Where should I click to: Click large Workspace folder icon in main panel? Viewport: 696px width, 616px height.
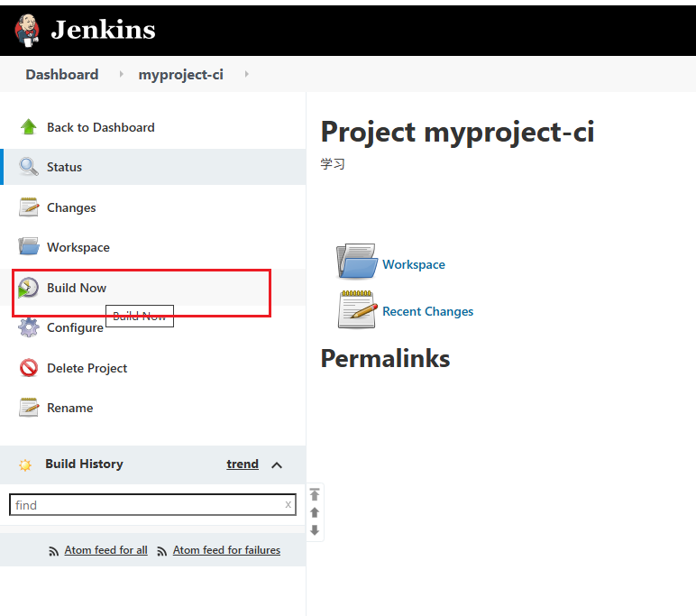point(357,262)
